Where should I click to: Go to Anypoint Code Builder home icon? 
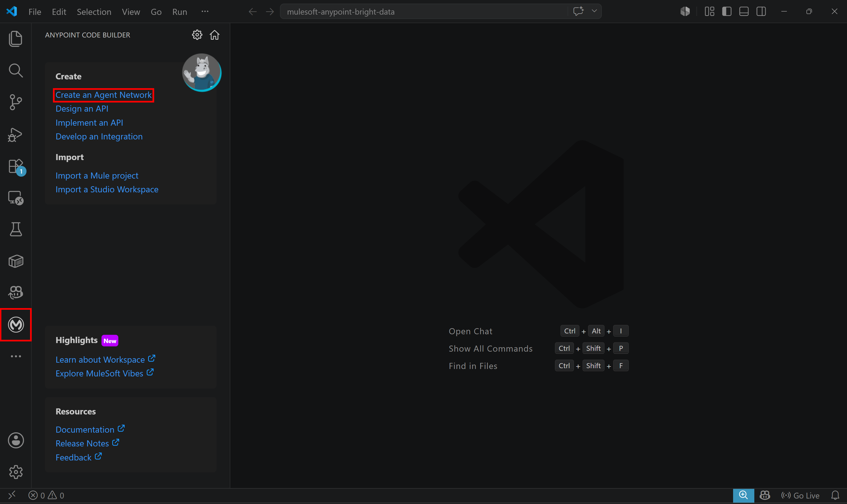(x=215, y=35)
